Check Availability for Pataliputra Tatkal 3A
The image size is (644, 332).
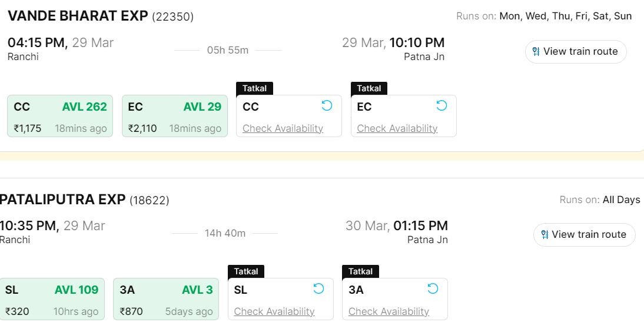(389, 311)
